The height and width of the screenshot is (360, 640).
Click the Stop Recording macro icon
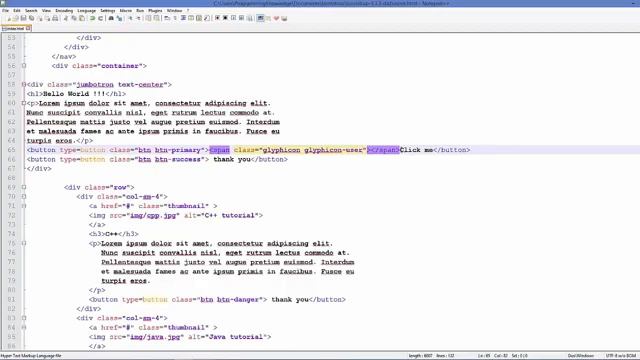(x=225, y=18)
